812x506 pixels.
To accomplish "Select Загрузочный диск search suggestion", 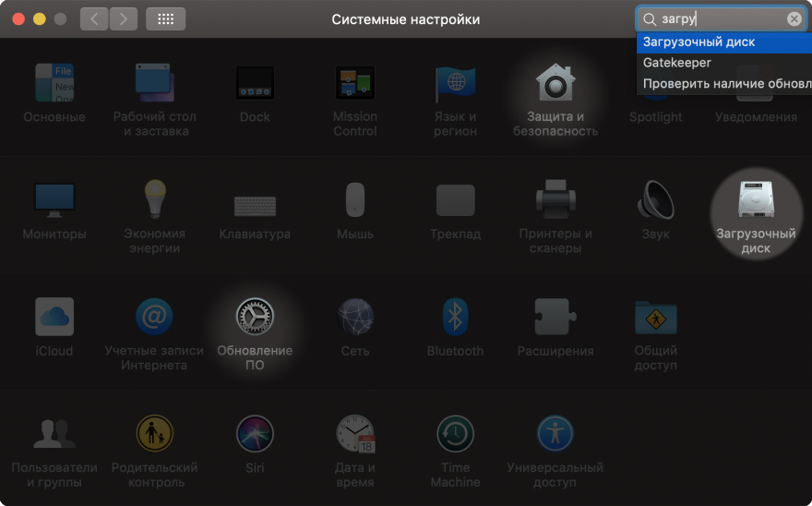I will pos(699,42).
